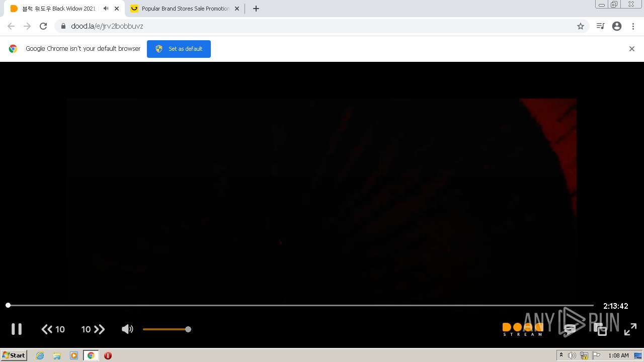Restore down the Chrome window
Viewport: 644px width, 362px height.
(614, 5)
